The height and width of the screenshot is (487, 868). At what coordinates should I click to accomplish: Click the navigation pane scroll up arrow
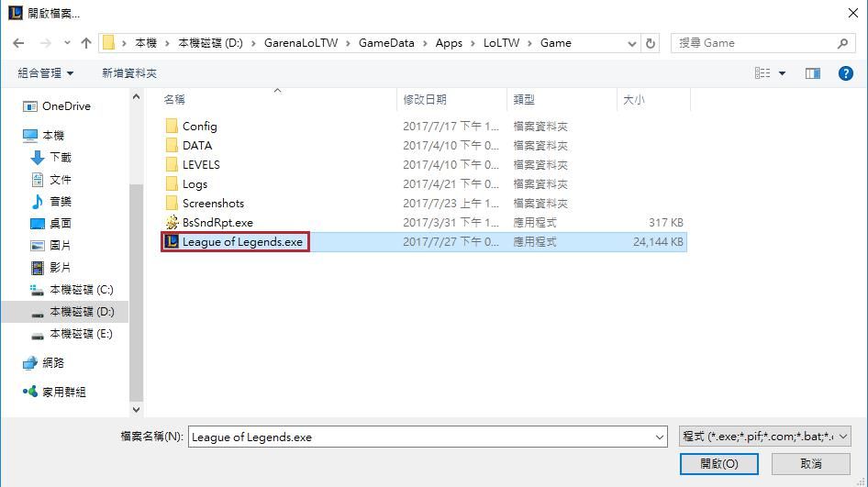[136, 97]
